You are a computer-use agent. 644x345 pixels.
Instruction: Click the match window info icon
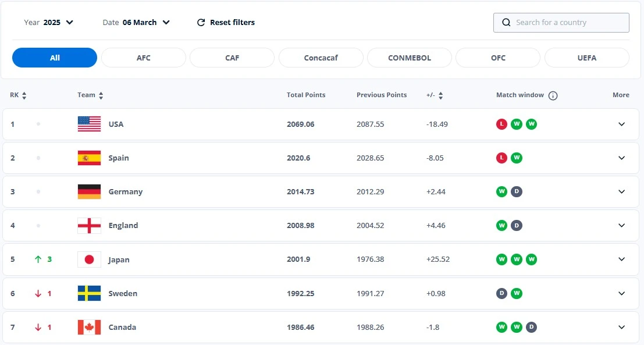[553, 95]
